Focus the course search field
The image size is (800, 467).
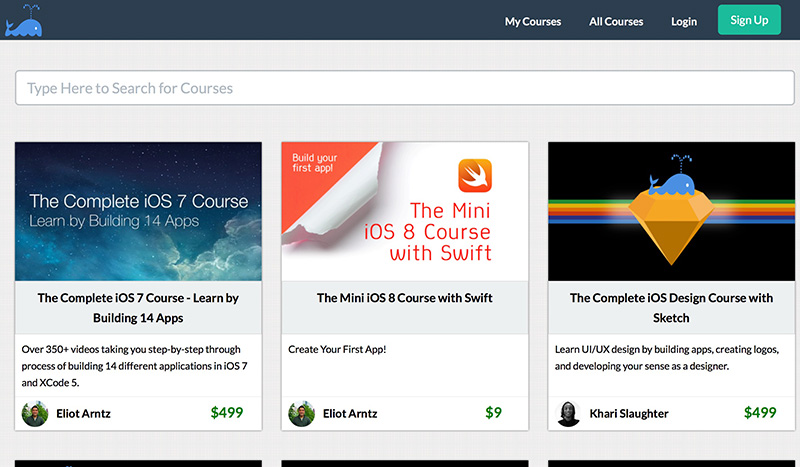(x=405, y=88)
